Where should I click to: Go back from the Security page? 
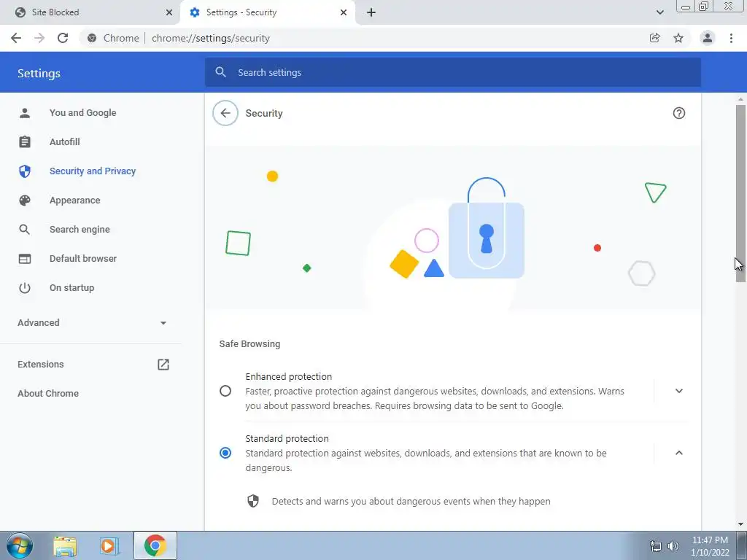point(225,113)
